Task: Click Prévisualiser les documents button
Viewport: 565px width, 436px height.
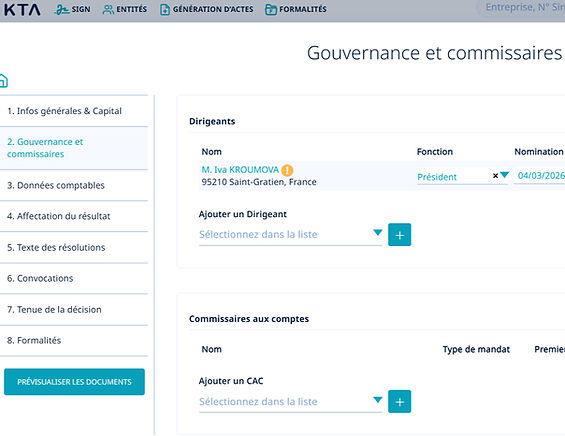Action: [x=74, y=382]
